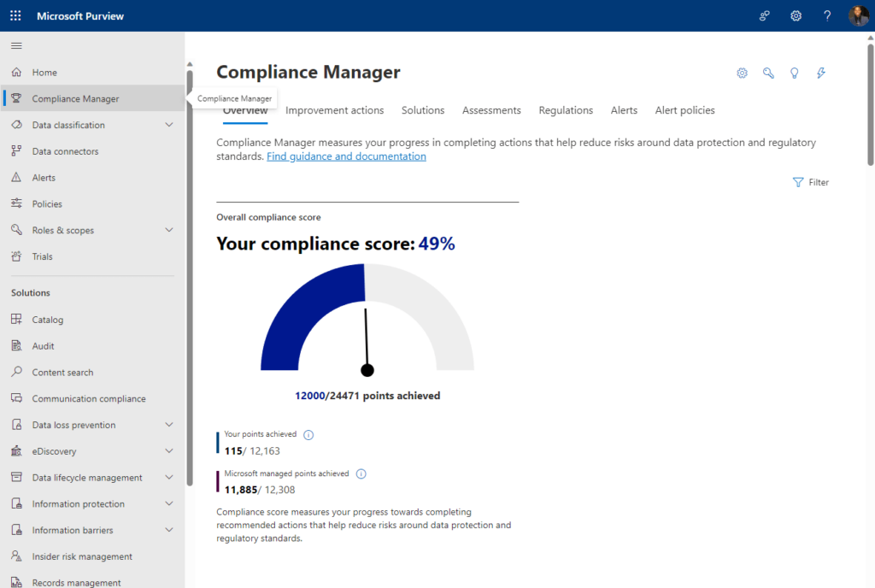
Task: Click the Information barriers icon
Action: coord(17,529)
